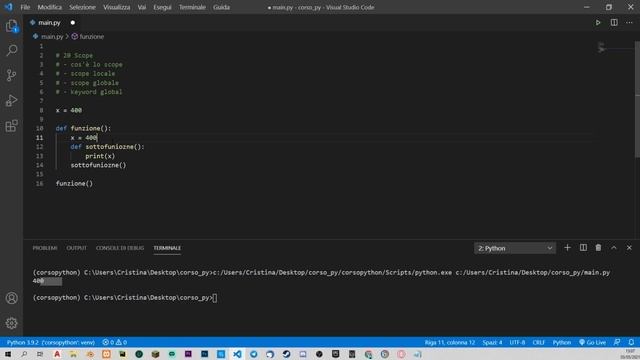Click 'sottofuniozne()' call on line 14
The height and width of the screenshot is (360, 640).
point(98,165)
